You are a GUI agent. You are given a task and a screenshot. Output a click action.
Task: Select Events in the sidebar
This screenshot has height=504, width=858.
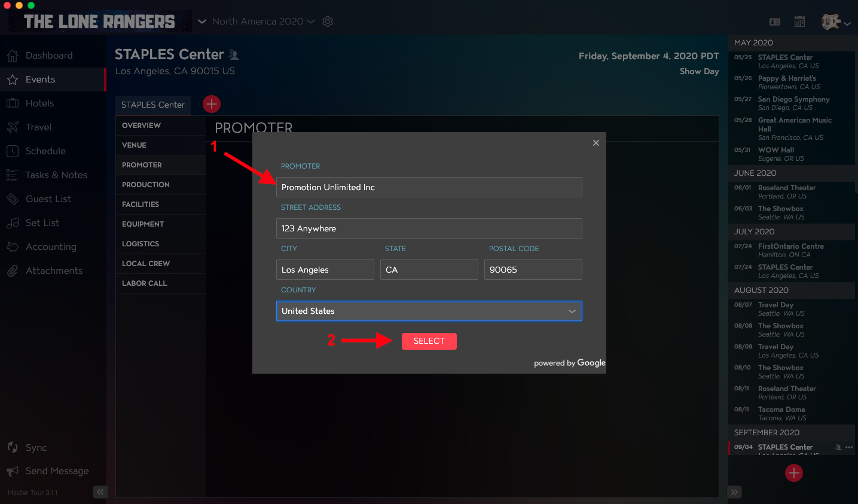pos(53,80)
